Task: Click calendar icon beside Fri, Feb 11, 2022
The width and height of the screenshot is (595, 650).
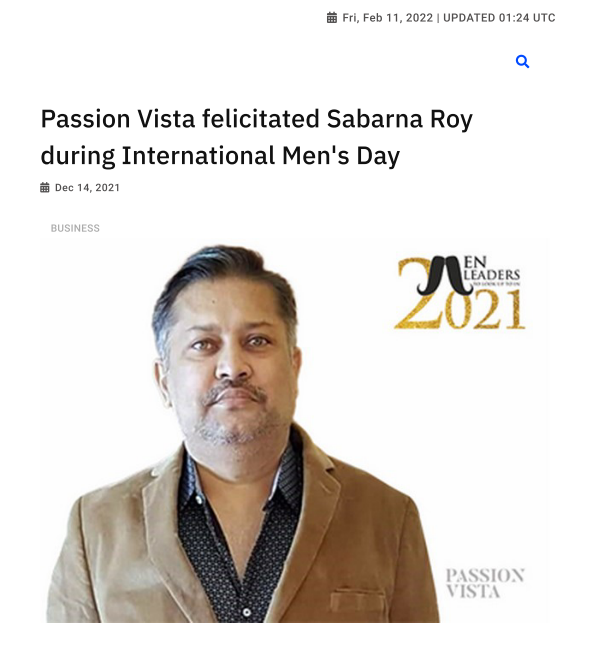Action: [332, 18]
